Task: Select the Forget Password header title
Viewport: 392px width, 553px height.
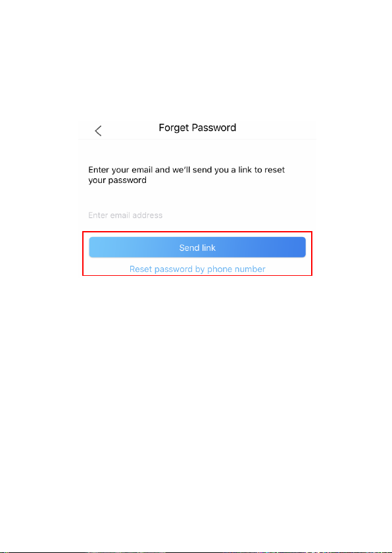Action: coord(197,128)
